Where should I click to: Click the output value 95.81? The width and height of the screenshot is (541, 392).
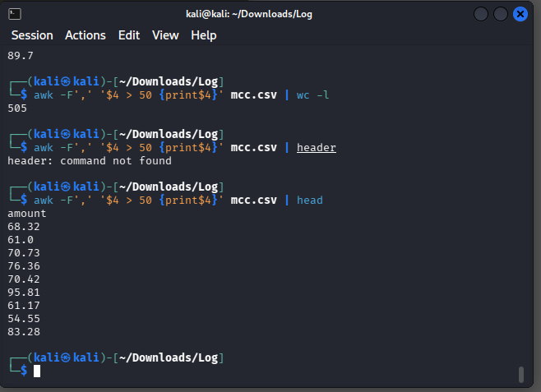[x=24, y=293]
